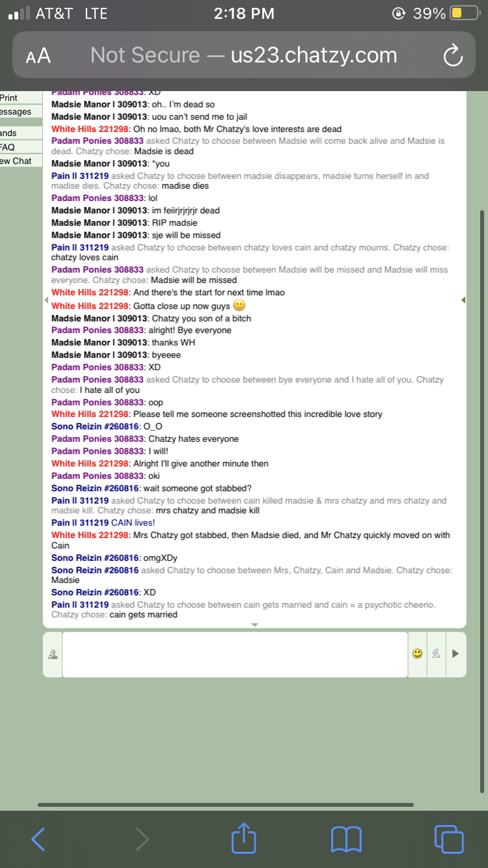Show all open Safari tabs

click(x=449, y=839)
